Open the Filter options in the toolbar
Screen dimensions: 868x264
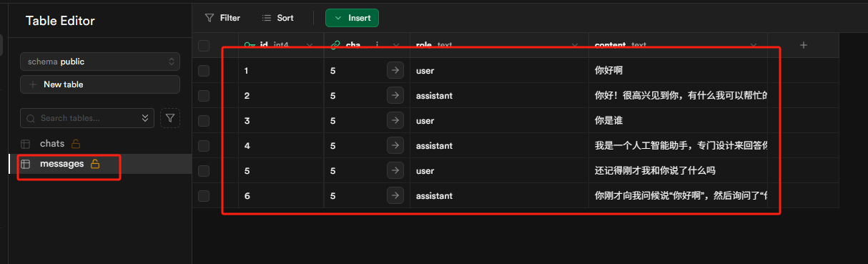coord(222,18)
